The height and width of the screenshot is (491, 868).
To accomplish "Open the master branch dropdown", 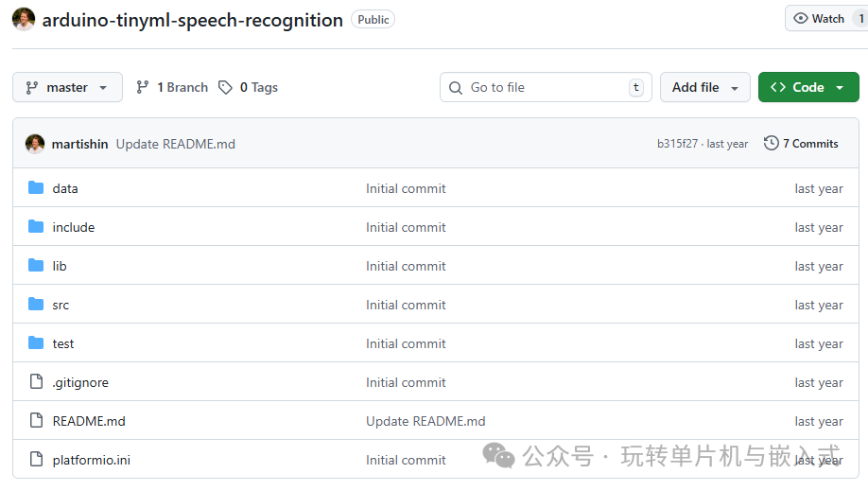I will (67, 87).
